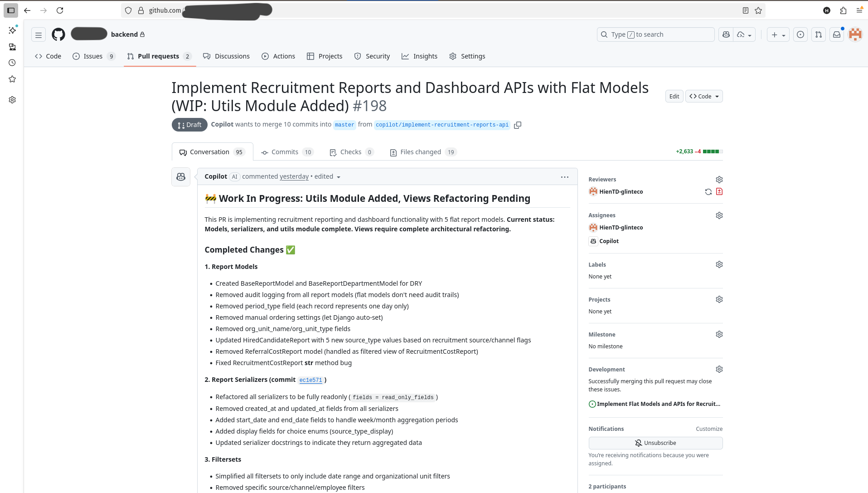Open the notifications inbox icon
The height and width of the screenshot is (493, 868).
pyautogui.click(x=836, y=34)
